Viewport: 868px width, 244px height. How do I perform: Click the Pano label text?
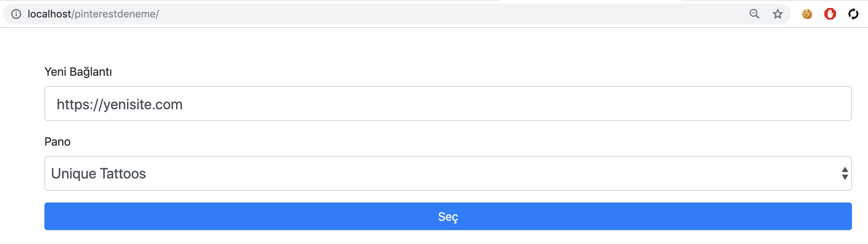pos(57,142)
